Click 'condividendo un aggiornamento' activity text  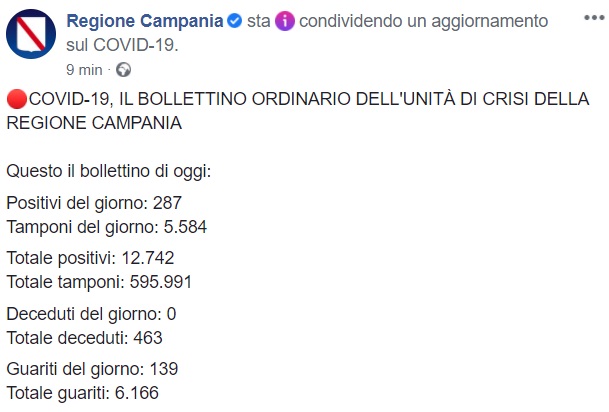coord(423,21)
